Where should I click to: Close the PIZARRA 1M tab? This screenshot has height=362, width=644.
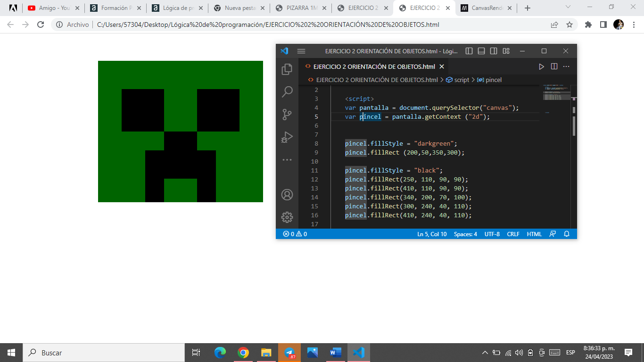click(x=324, y=8)
